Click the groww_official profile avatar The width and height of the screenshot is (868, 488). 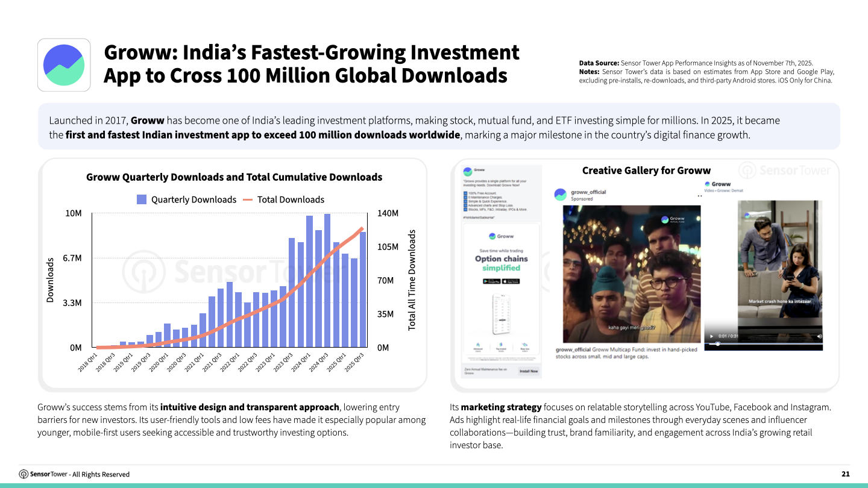[x=562, y=194]
